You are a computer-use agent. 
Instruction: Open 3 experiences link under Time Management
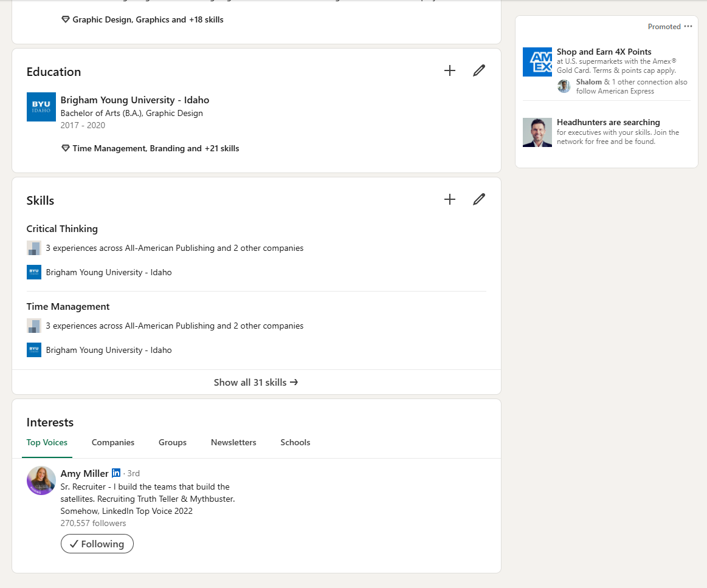[174, 326]
